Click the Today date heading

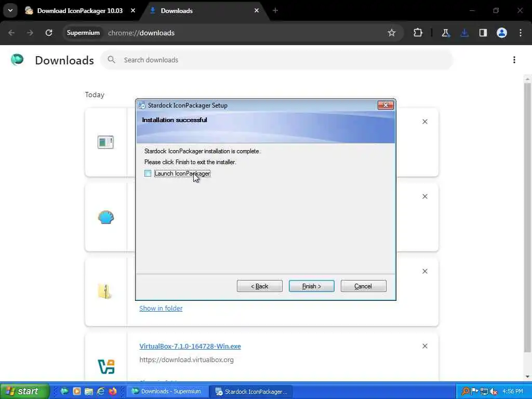click(x=95, y=95)
